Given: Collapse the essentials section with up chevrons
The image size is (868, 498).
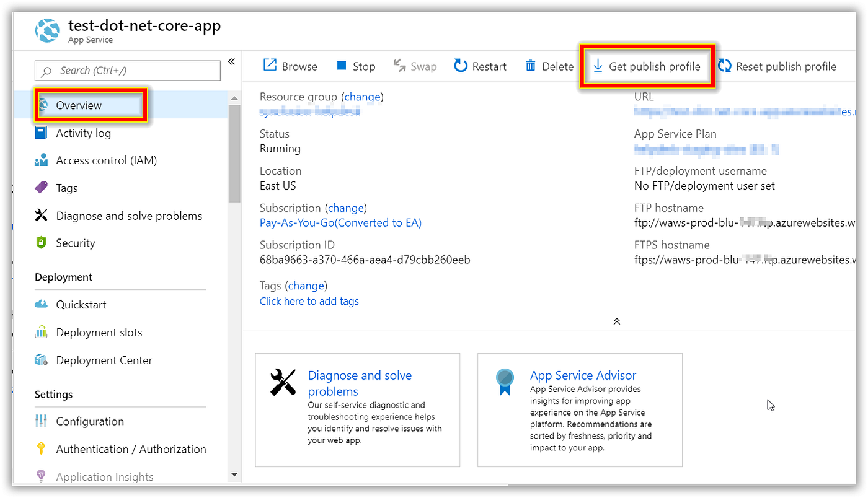Looking at the screenshot, I should pyautogui.click(x=616, y=321).
